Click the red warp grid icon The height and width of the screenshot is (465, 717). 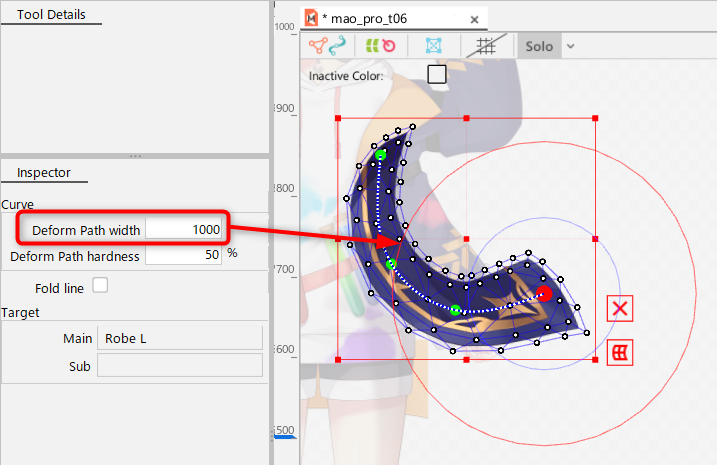click(620, 352)
